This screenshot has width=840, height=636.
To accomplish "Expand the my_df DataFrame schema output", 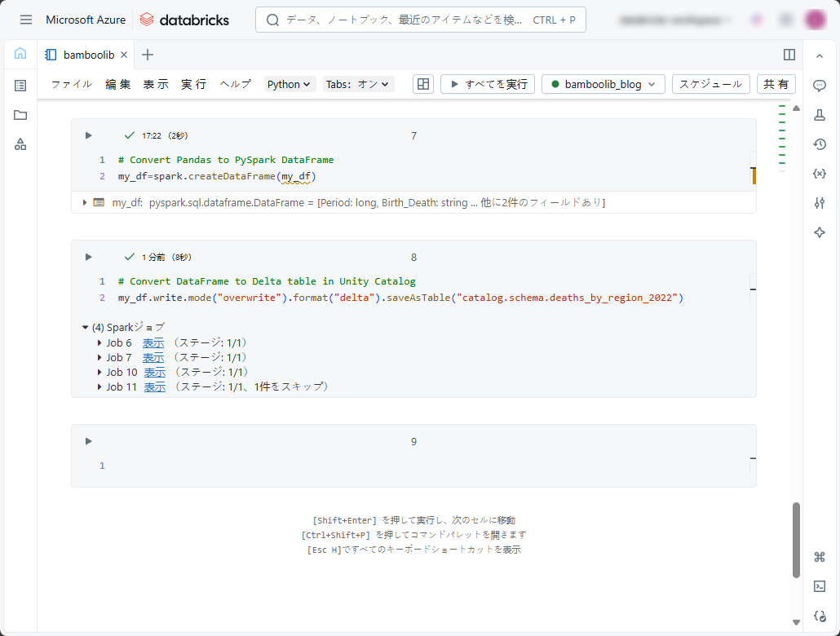I will point(84,202).
